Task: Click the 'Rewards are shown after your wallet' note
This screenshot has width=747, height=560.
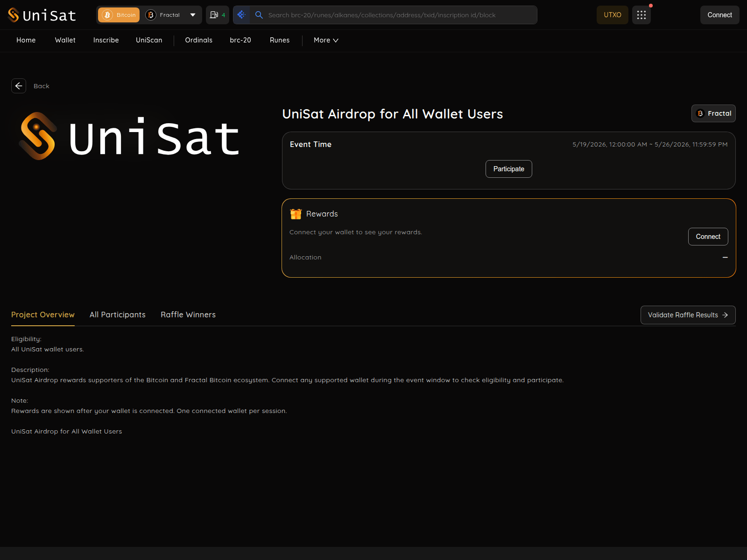Action: [x=149, y=411]
